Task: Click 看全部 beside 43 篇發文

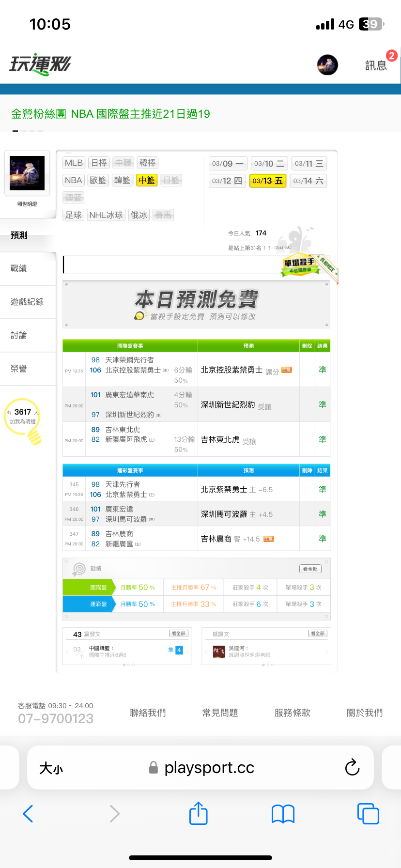Action: coord(179,634)
